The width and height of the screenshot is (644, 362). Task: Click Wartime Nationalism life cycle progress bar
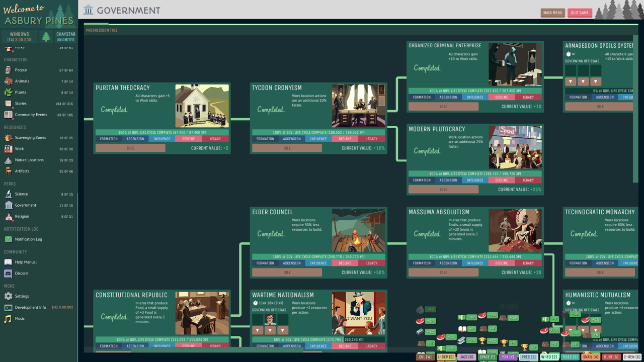point(318,340)
